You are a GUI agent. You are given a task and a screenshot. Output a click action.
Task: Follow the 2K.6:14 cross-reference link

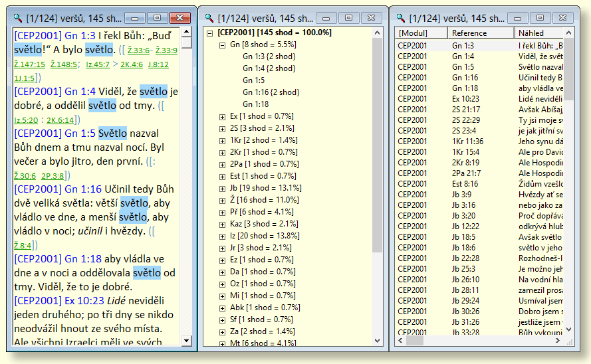point(60,120)
